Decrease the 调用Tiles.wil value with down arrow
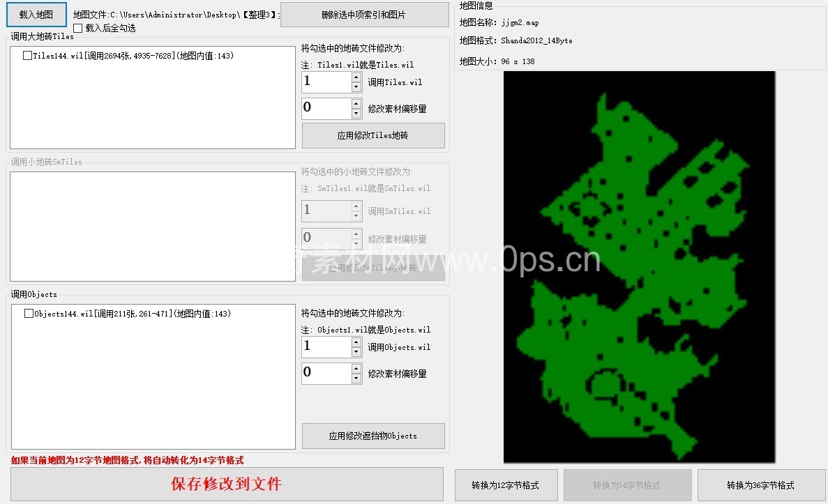Viewport: 828px width, 504px height. coord(356,87)
